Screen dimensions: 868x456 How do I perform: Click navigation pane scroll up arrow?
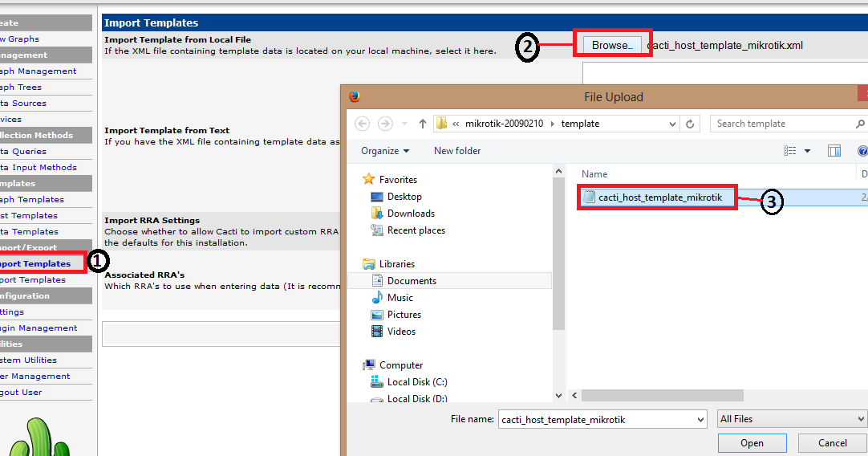point(558,171)
